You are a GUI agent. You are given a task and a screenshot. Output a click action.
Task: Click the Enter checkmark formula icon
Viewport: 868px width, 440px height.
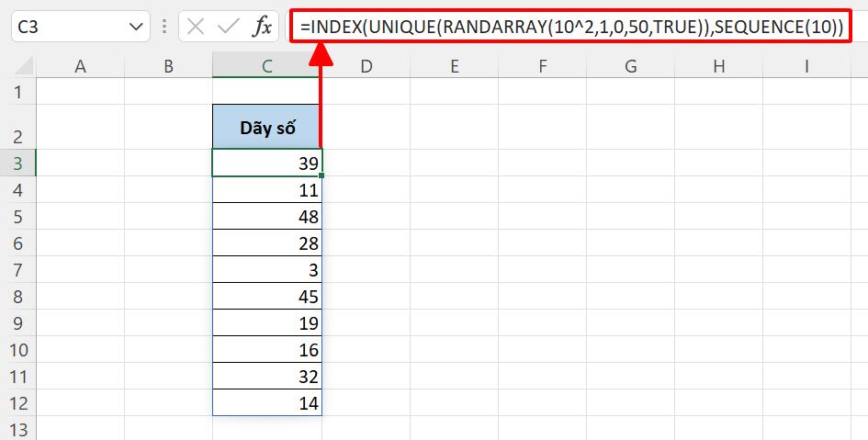[x=228, y=26]
